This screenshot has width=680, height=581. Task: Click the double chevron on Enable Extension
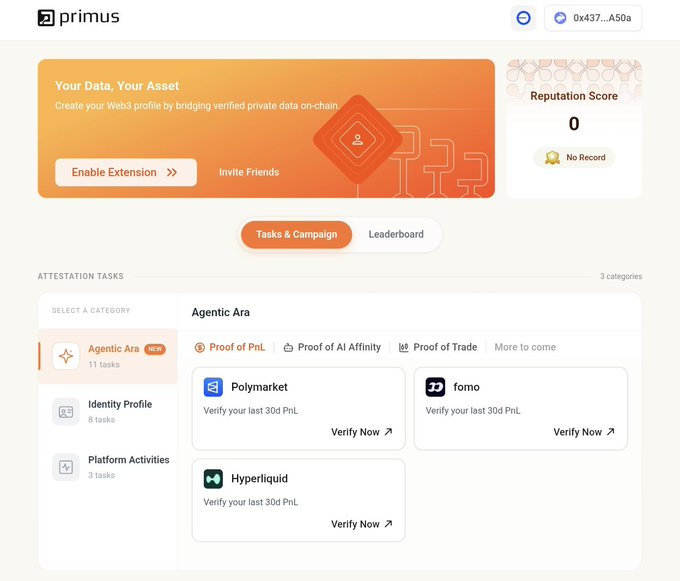coord(172,172)
